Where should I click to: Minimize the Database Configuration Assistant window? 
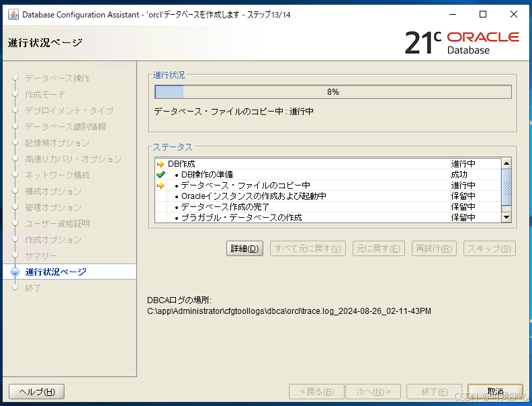point(453,15)
